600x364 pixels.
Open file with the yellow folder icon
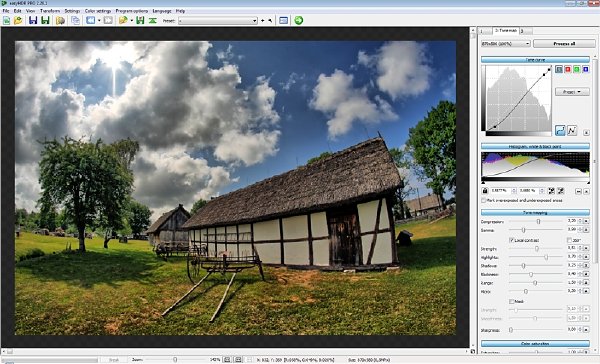(18, 20)
